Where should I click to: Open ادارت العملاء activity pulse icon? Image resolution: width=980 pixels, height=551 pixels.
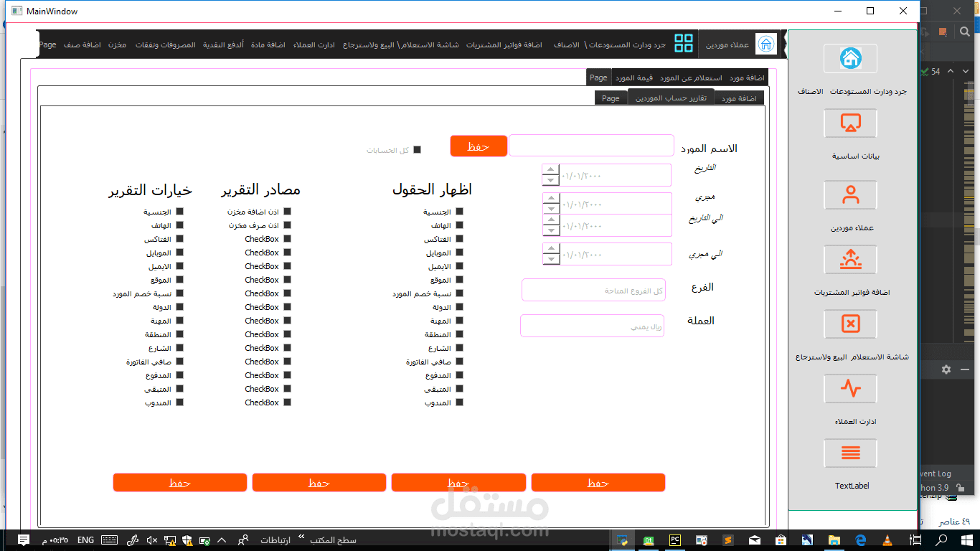pos(850,389)
